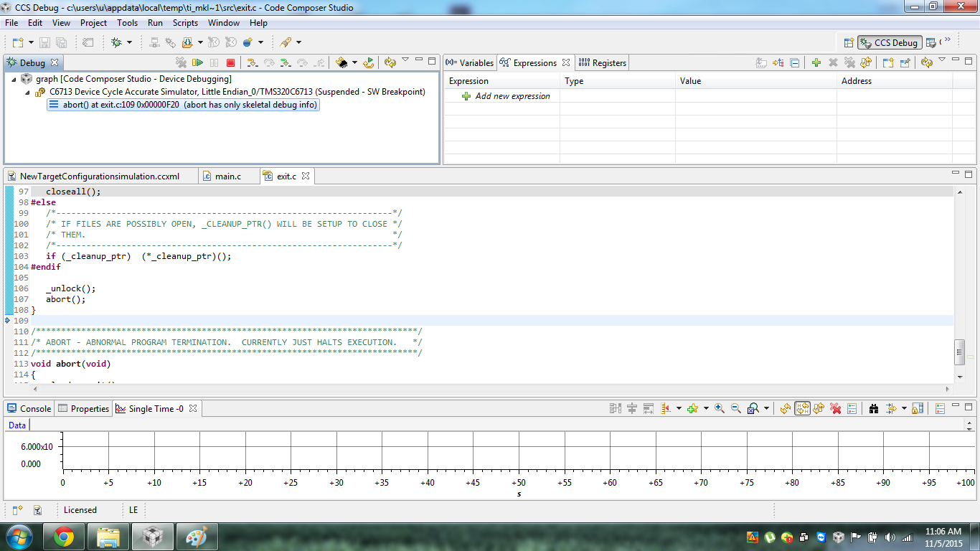
Task: Click the graph Show Properties icon
Action: [852, 408]
